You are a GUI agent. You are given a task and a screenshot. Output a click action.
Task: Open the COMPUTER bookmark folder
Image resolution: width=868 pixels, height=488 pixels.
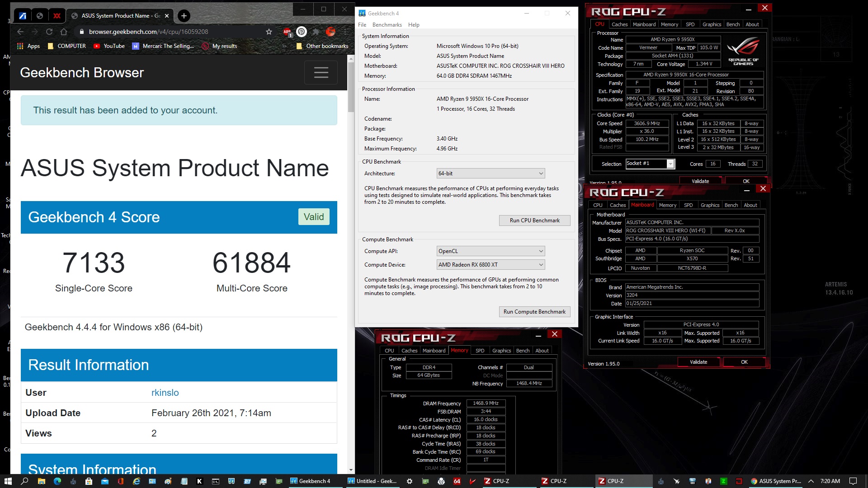pos(66,46)
